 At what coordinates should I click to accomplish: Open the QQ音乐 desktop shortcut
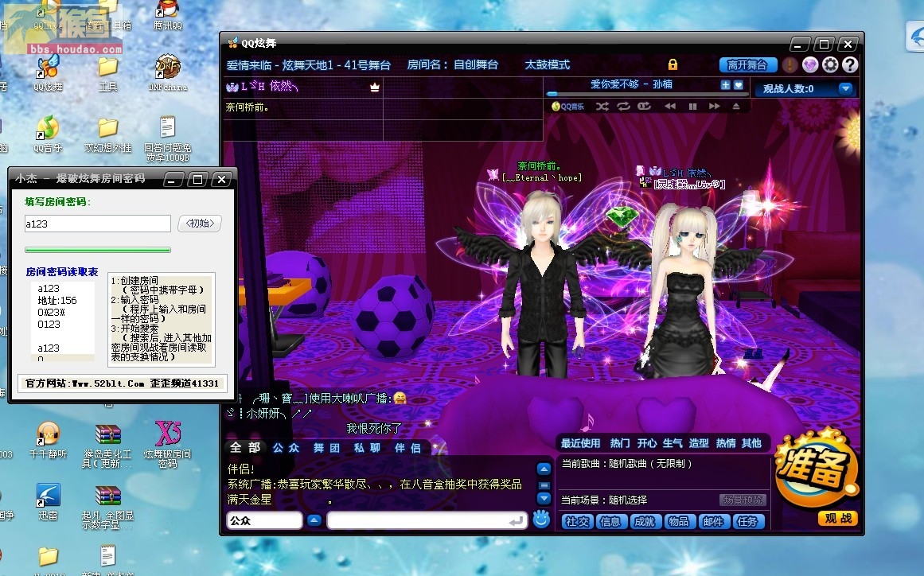coord(49,134)
